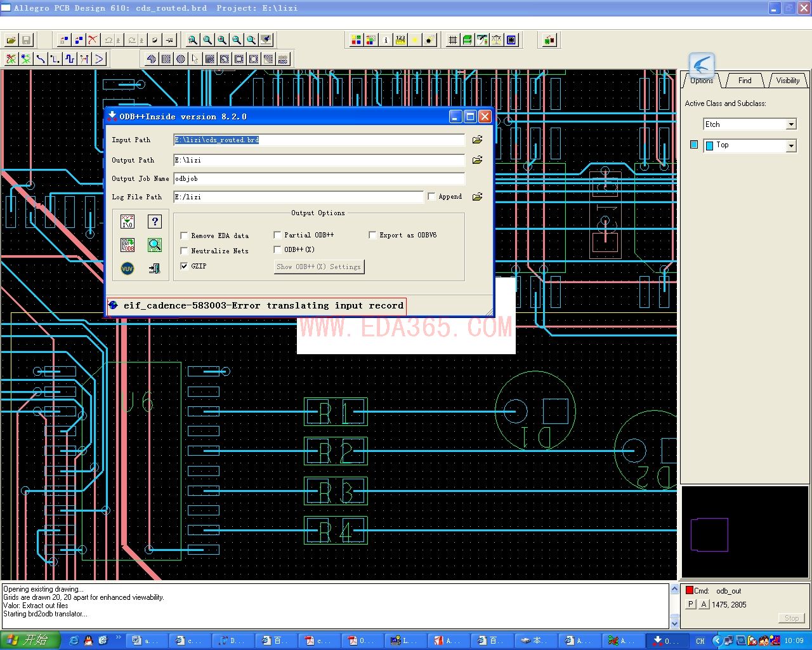Switch to the Find tab
This screenshot has width=812, height=650.
coord(744,80)
